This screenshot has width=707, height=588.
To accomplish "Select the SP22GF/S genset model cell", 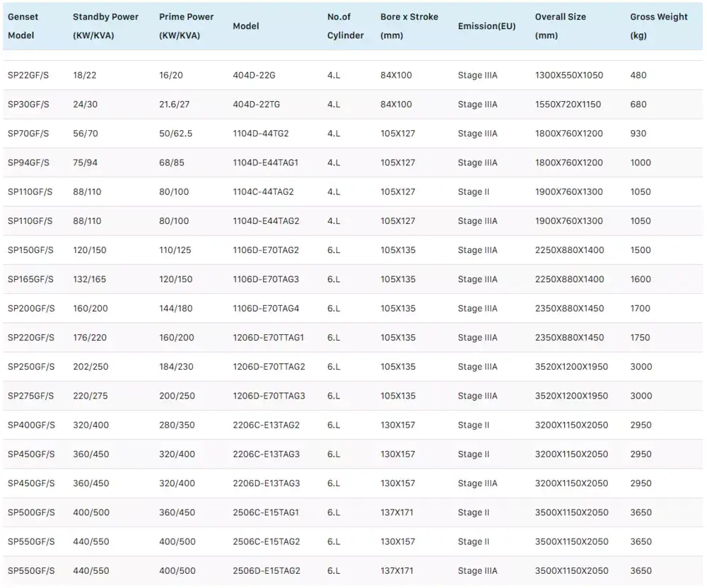I will click(28, 75).
